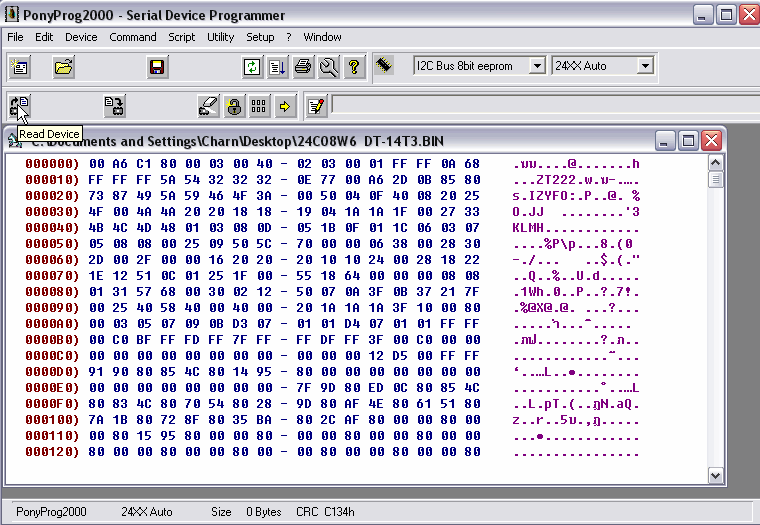Viewport: 760px width, 525px height.
Task: Open setup with the wrench and magnifier icon
Action: (329, 66)
